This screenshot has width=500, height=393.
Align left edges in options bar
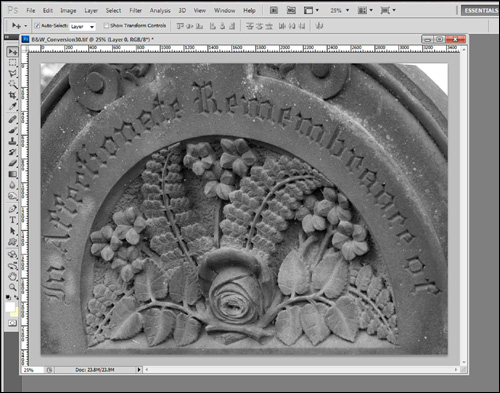[x=213, y=26]
